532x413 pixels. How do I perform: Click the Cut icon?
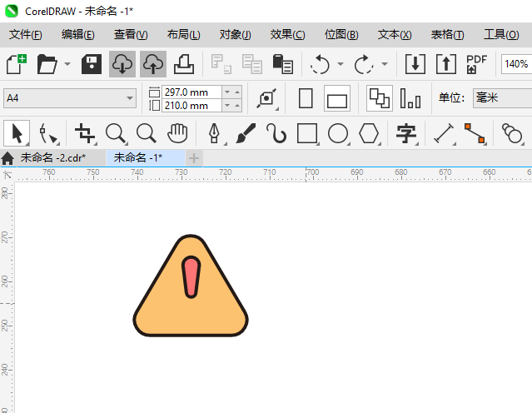[x=221, y=64]
